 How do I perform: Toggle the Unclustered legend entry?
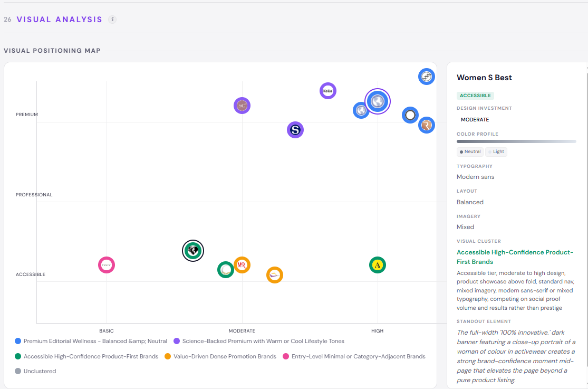click(35, 371)
